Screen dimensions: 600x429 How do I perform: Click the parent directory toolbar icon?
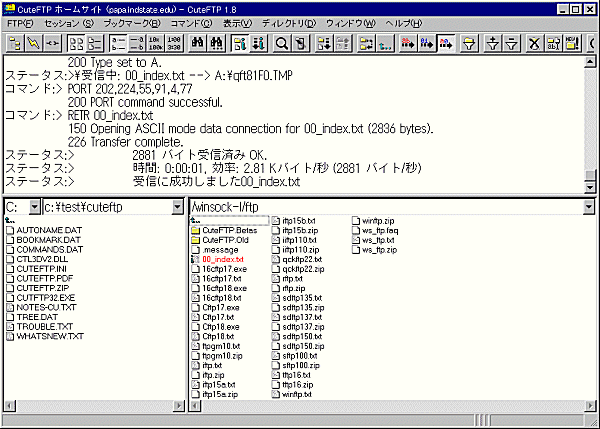coord(385,44)
